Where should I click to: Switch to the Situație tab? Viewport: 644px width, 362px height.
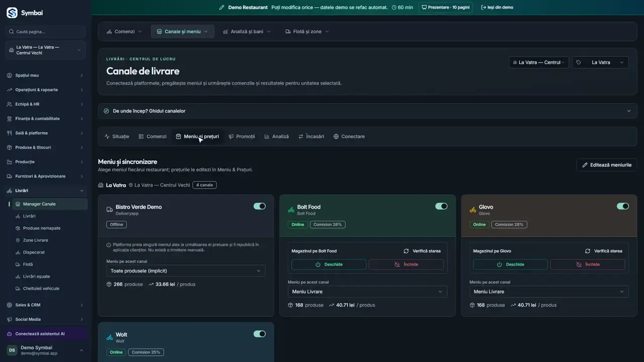tap(117, 137)
